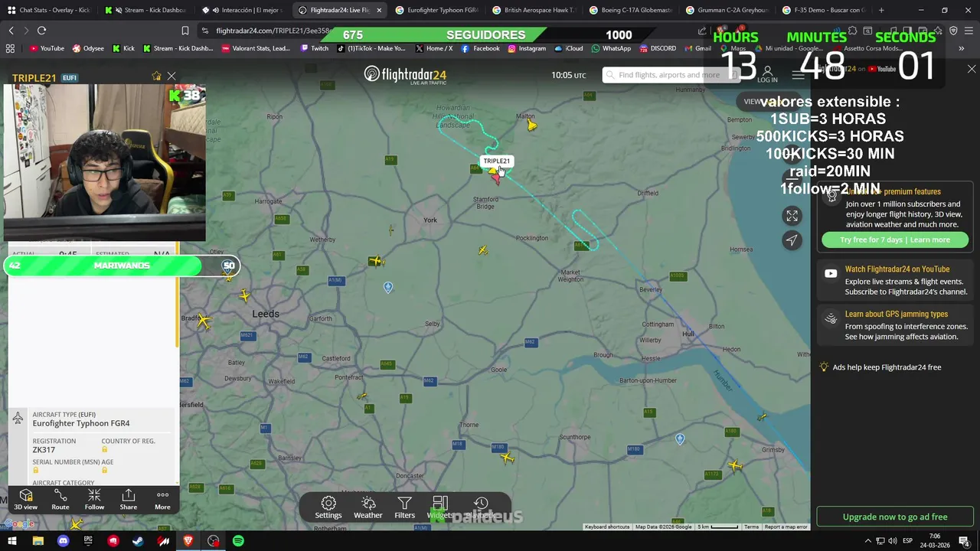Open the Weather layer options
The height and width of the screenshot is (551, 980).
pos(367,507)
